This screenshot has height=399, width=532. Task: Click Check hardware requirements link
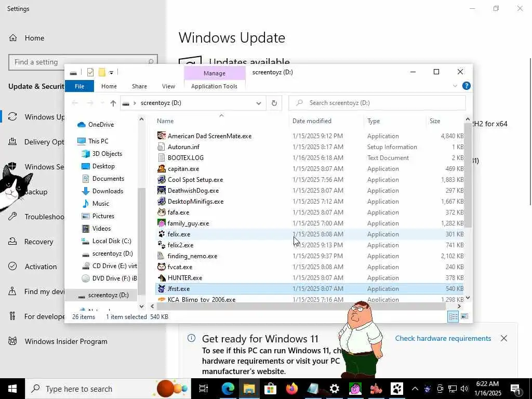[443, 338]
